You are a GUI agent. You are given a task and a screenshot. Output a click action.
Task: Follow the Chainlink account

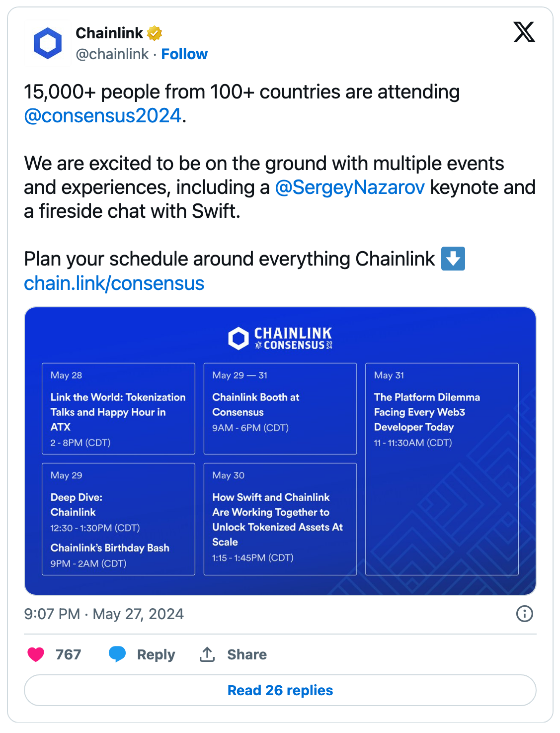click(184, 54)
